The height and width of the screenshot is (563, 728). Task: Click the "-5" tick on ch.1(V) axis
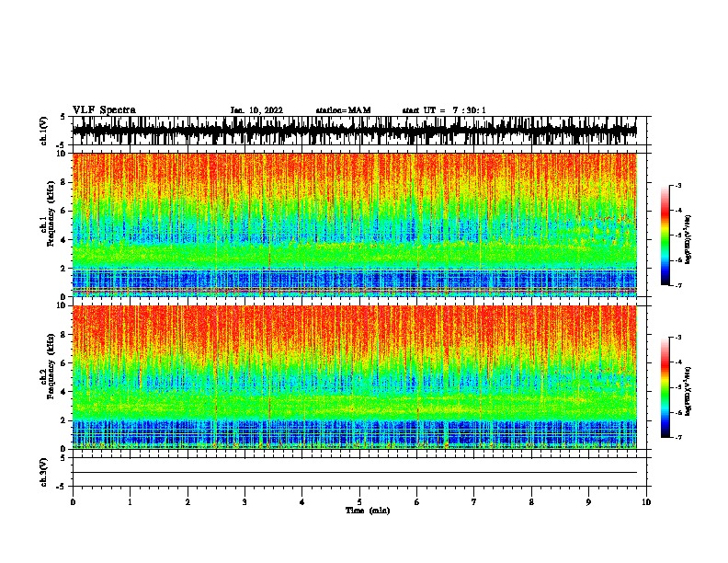coord(62,145)
